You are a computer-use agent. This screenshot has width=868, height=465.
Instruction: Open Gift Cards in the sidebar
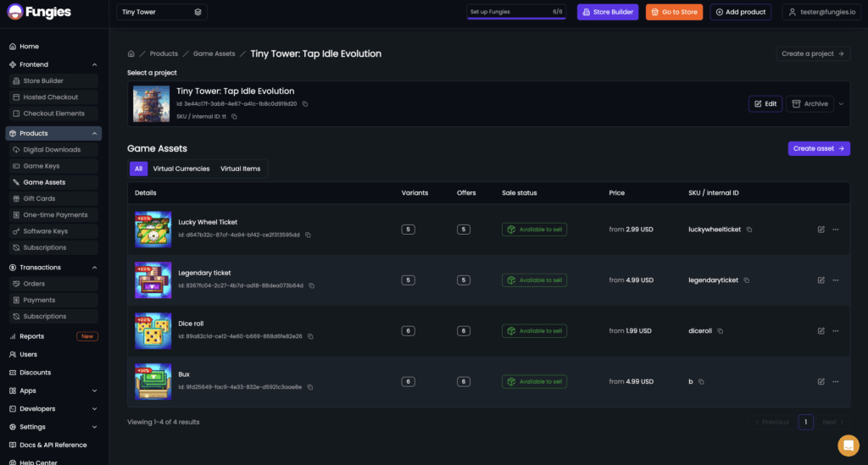[53, 198]
